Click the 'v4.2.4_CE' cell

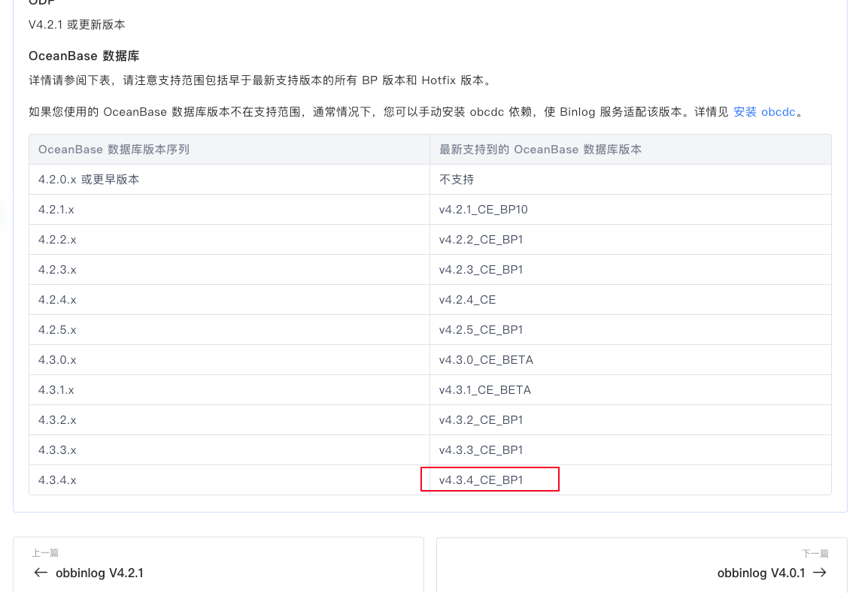click(630, 299)
